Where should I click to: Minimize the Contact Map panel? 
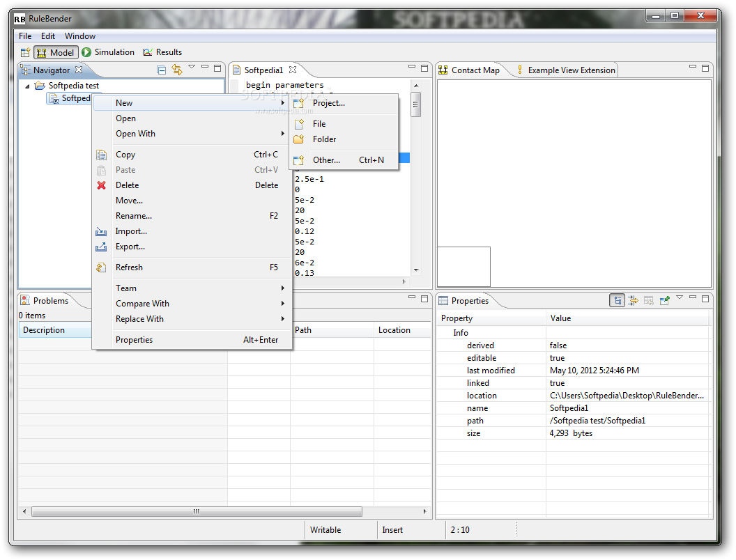coord(693,67)
